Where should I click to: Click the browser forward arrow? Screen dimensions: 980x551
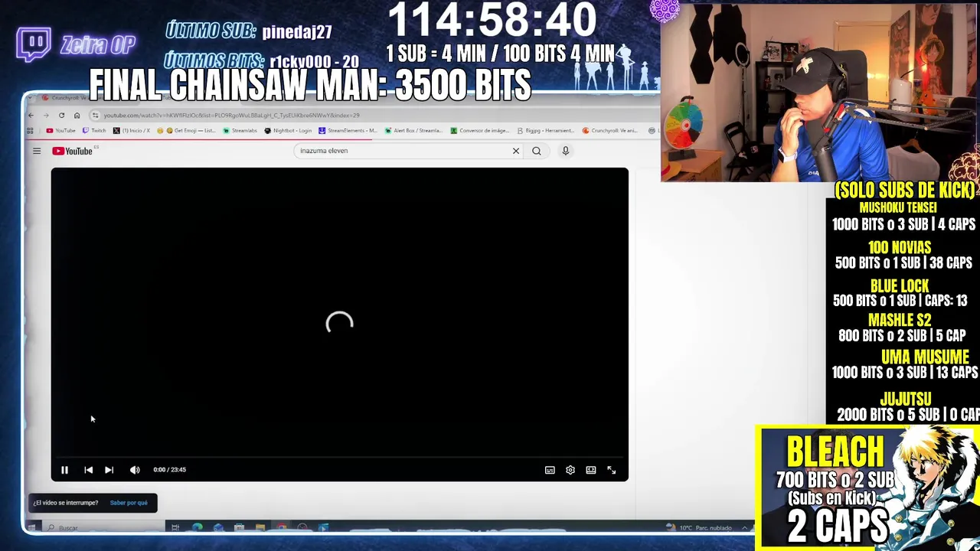coord(46,116)
